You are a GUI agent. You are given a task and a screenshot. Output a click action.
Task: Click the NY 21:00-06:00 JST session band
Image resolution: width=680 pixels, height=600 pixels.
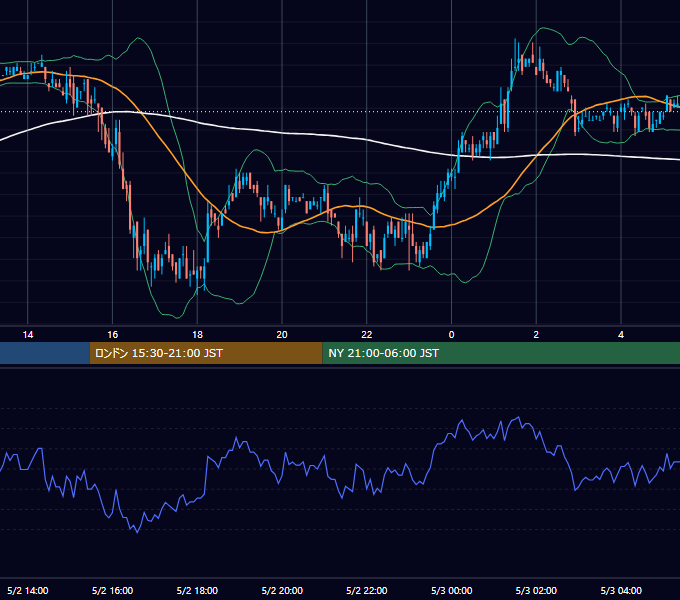(501, 353)
